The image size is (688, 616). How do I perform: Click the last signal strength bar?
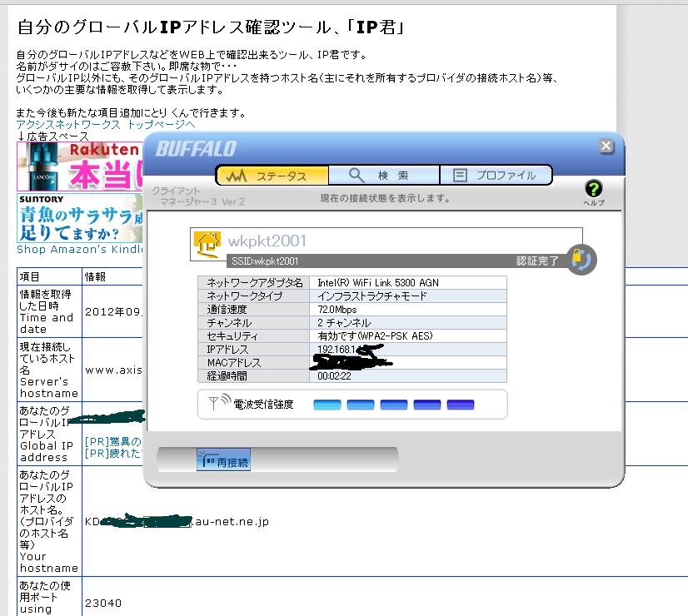(461, 405)
